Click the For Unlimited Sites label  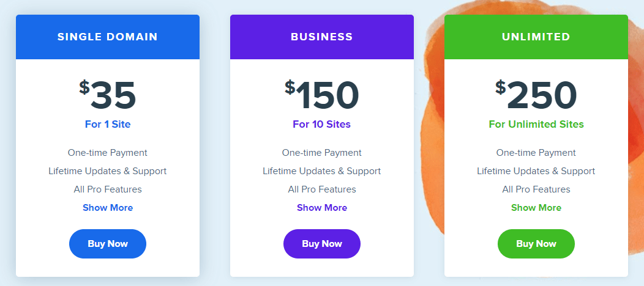pos(536,124)
